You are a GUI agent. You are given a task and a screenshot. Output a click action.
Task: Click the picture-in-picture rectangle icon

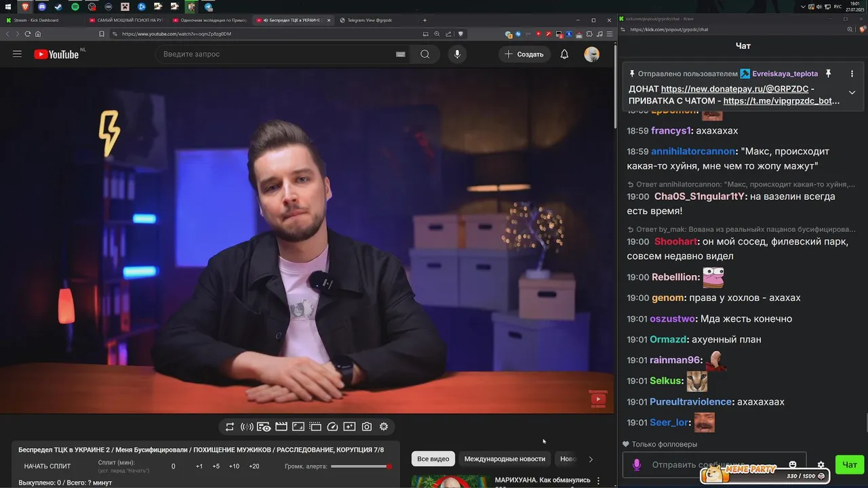click(x=298, y=426)
